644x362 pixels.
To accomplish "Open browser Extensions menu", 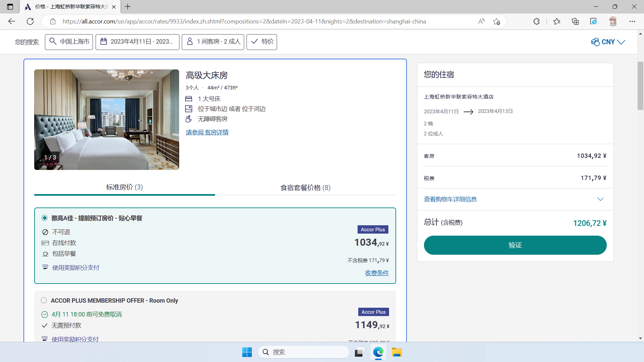I will coord(536,21).
